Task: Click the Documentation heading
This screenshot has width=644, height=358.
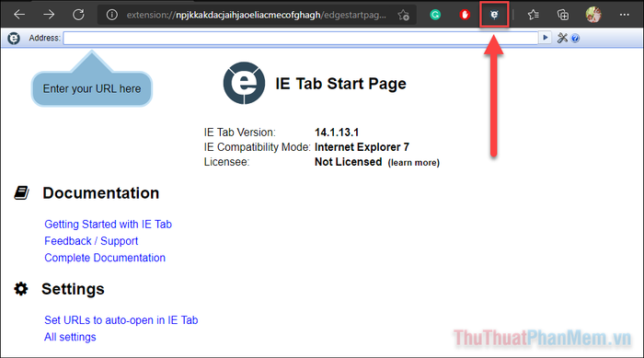Action: pos(100,193)
